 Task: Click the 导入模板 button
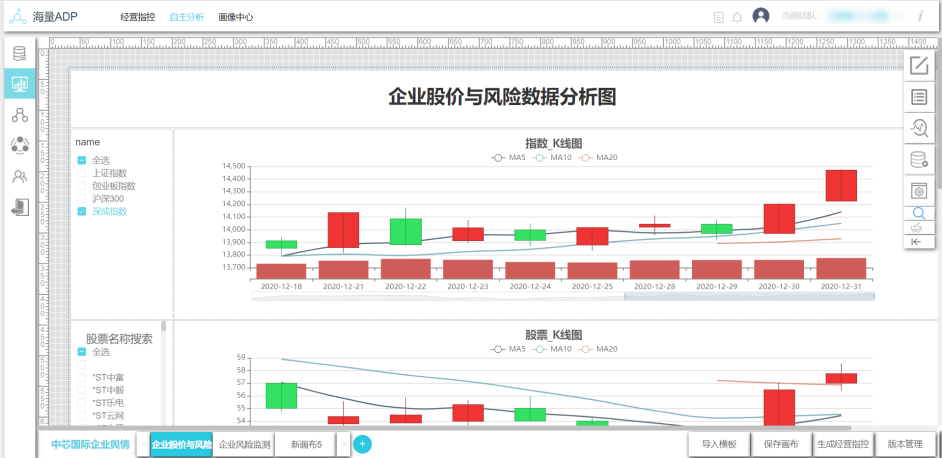click(718, 444)
